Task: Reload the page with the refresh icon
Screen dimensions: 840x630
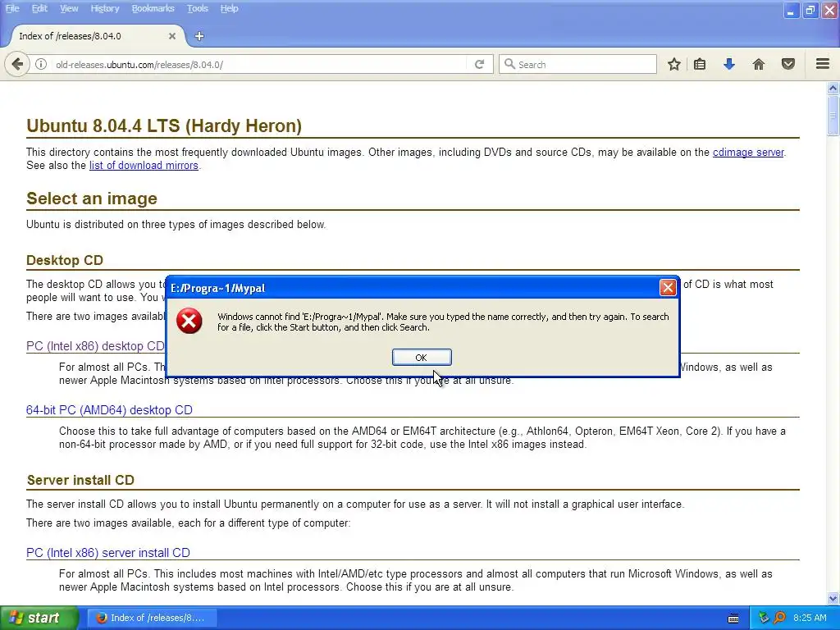Action: [x=479, y=64]
